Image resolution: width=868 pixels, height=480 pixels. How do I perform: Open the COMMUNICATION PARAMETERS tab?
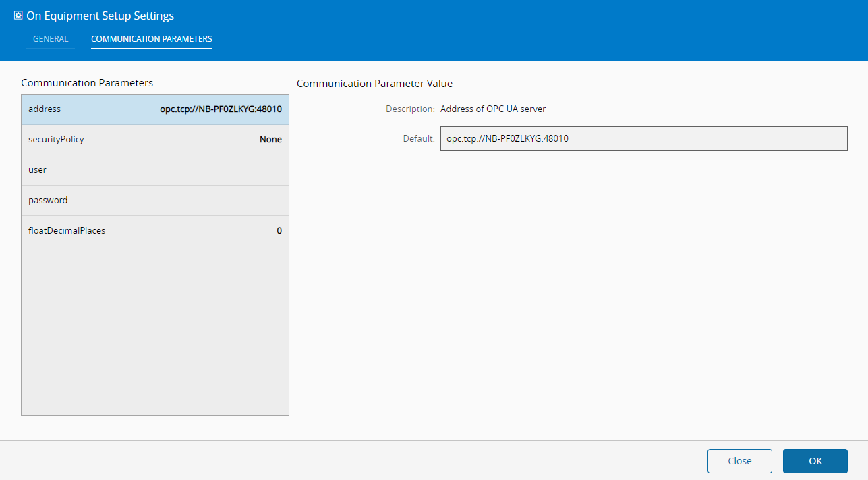(x=152, y=39)
